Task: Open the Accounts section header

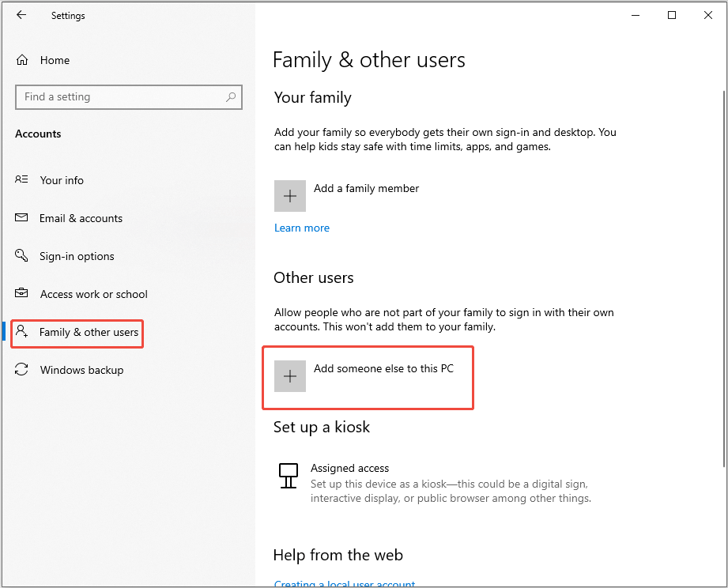Action: click(38, 134)
